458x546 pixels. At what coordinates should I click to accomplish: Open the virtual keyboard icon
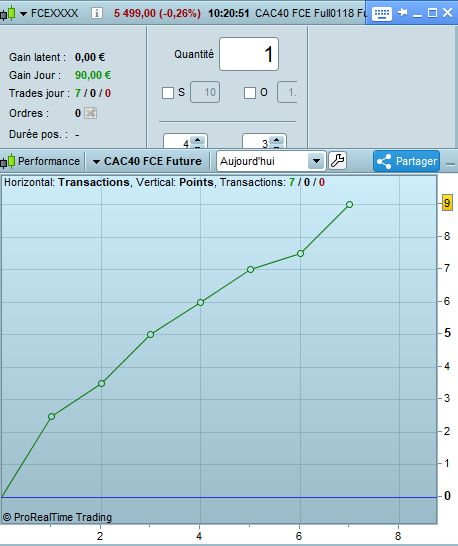pos(382,14)
